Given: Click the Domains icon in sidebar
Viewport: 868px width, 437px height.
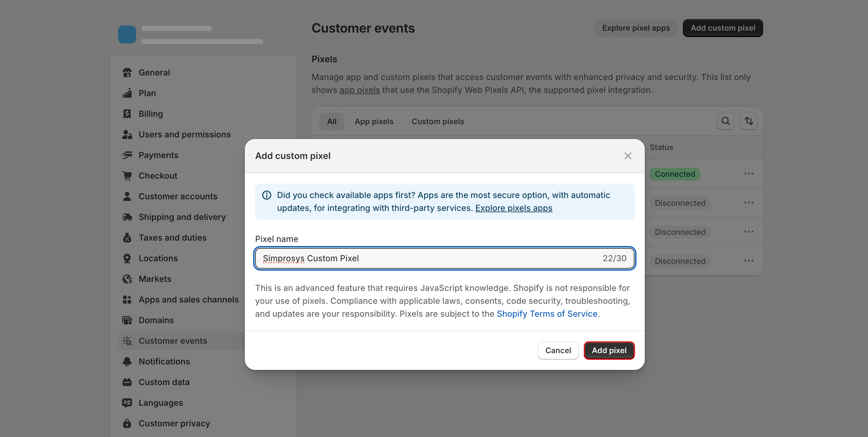Looking at the screenshot, I should [x=127, y=320].
